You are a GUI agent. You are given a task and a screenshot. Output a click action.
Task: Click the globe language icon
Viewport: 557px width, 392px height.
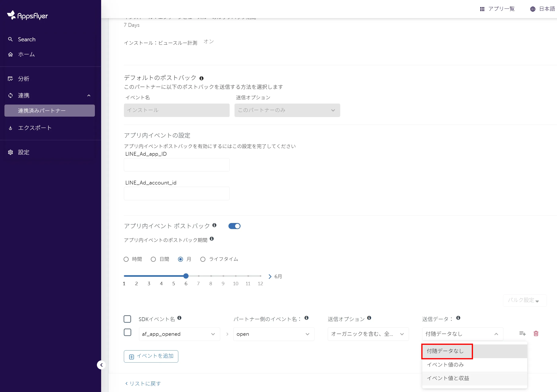[532, 9]
